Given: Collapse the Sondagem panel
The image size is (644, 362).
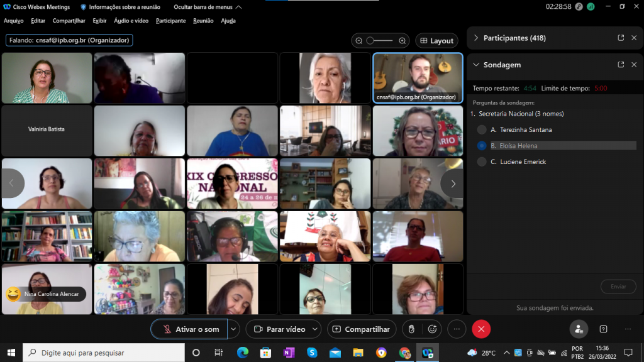Looking at the screenshot, I should [x=476, y=65].
